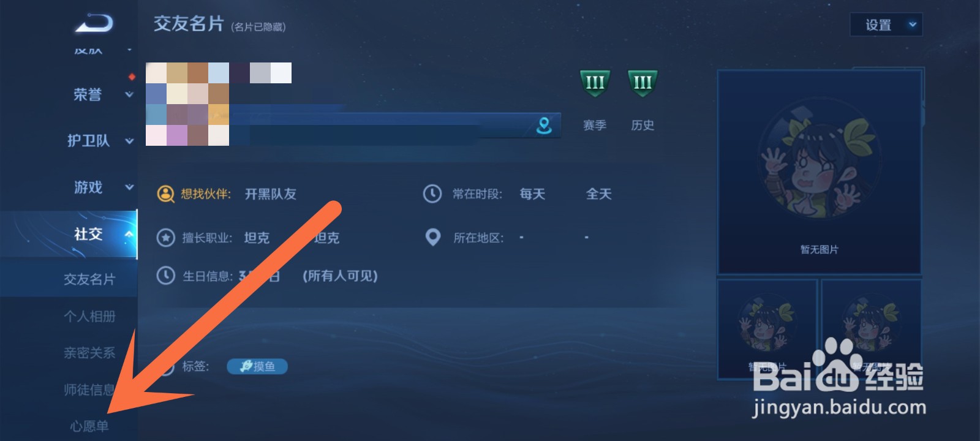Select 亲密关系 in the sidebar
Image resolution: width=980 pixels, height=441 pixels.
89,353
